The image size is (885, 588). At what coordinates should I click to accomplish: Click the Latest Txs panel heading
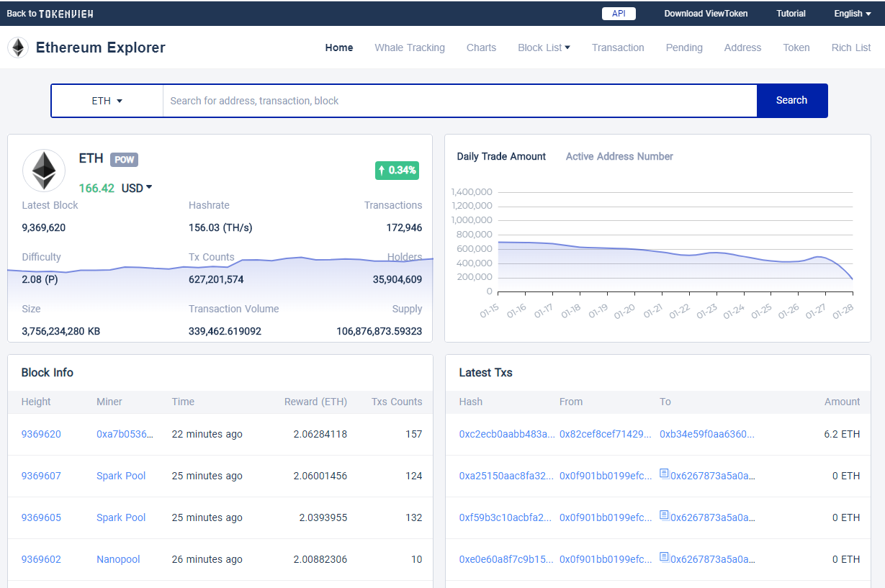pos(486,372)
